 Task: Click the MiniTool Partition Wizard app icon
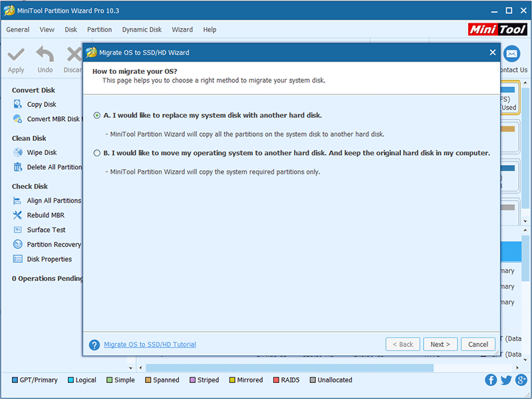click(x=9, y=11)
